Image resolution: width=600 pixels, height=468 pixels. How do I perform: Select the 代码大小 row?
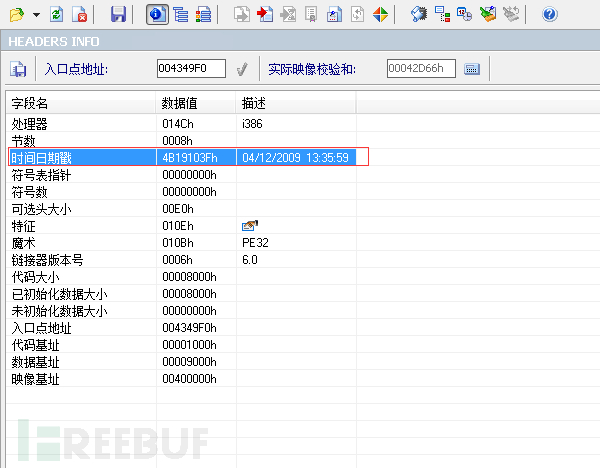[181, 277]
